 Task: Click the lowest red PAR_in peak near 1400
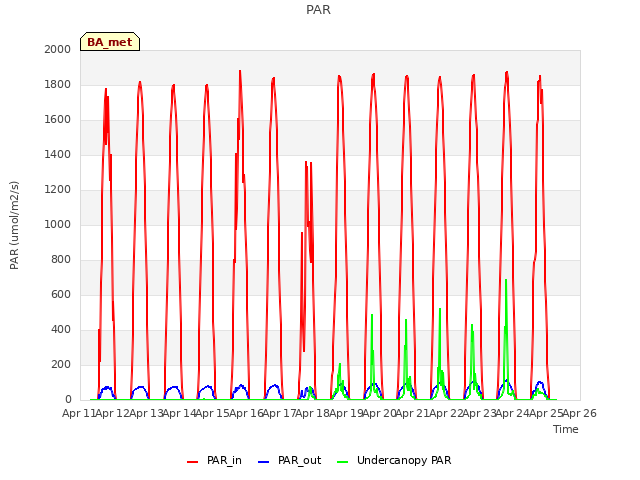click(308, 163)
